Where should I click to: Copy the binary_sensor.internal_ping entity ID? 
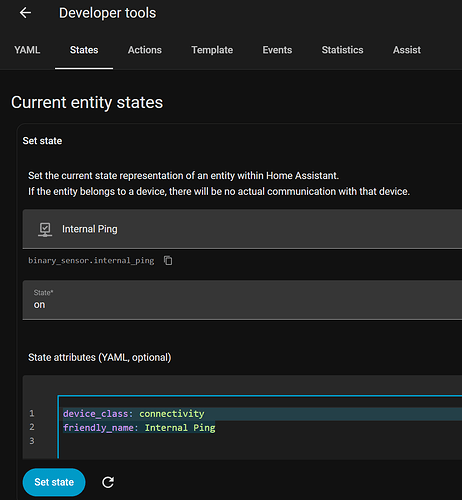coord(168,260)
